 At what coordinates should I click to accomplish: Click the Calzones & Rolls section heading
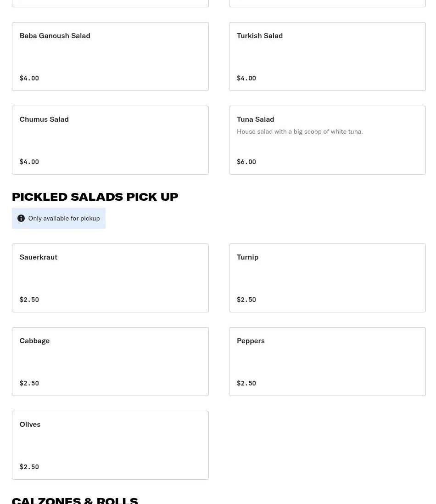click(75, 499)
